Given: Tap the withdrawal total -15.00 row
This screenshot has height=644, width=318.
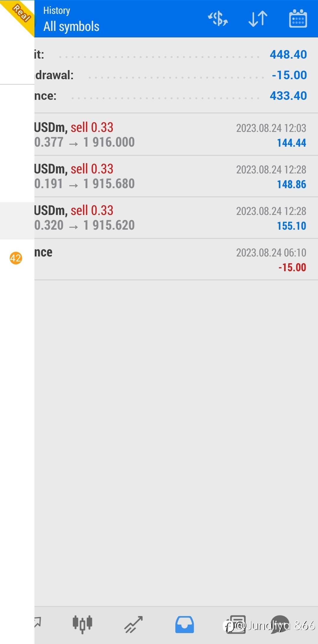Looking at the screenshot, I should [x=171, y=75].
